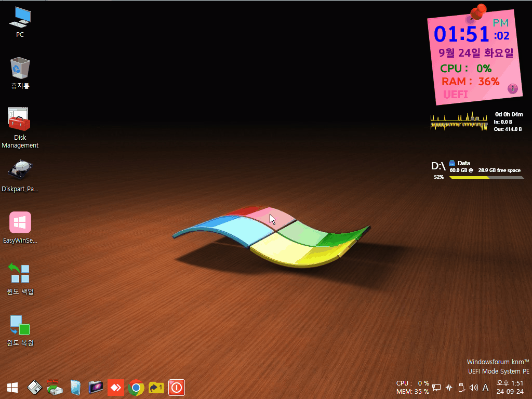Select the 윈도 복원 desktop icon

pos(20,330)
